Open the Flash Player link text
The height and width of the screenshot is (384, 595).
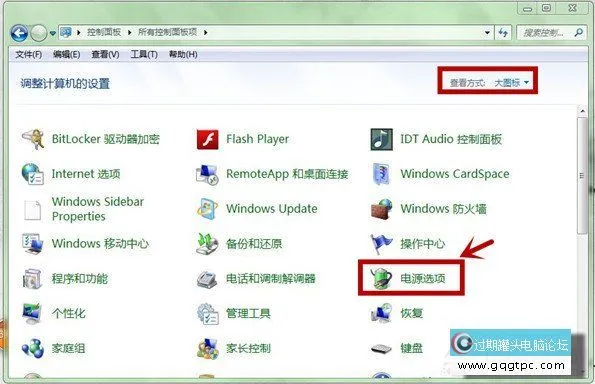tap(257, 139)
